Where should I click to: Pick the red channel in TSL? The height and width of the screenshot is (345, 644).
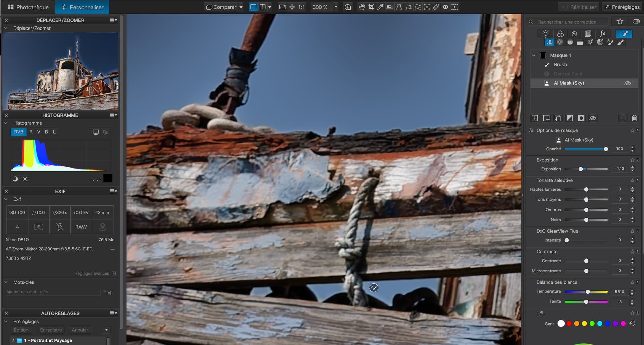click(569, 324)
